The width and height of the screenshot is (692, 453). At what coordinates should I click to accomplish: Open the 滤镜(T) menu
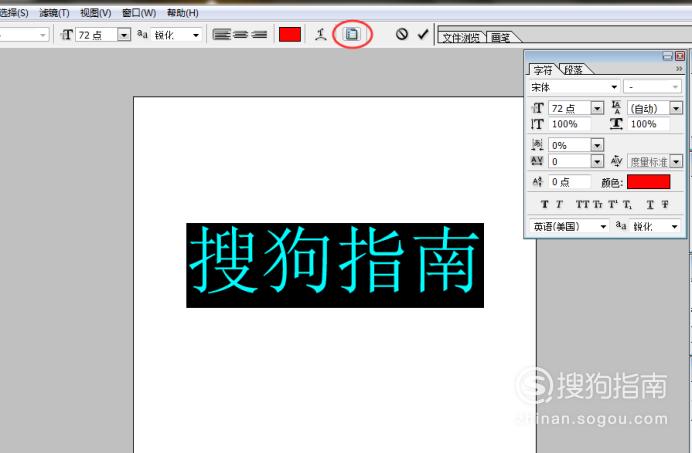[54, 13]
